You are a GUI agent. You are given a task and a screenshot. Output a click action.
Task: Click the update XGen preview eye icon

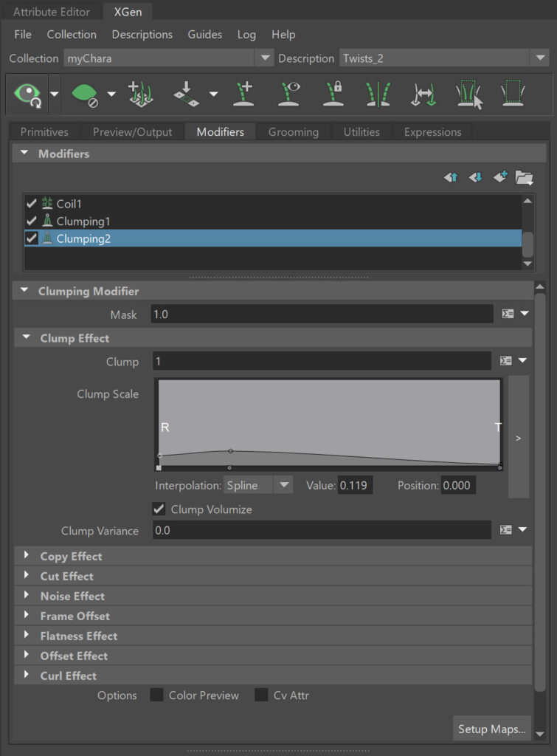[x=29, y=94]
